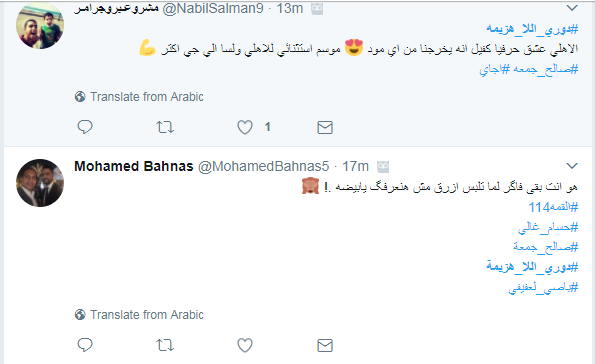View NabilSalman9's avatar photo

coord(40,25)
